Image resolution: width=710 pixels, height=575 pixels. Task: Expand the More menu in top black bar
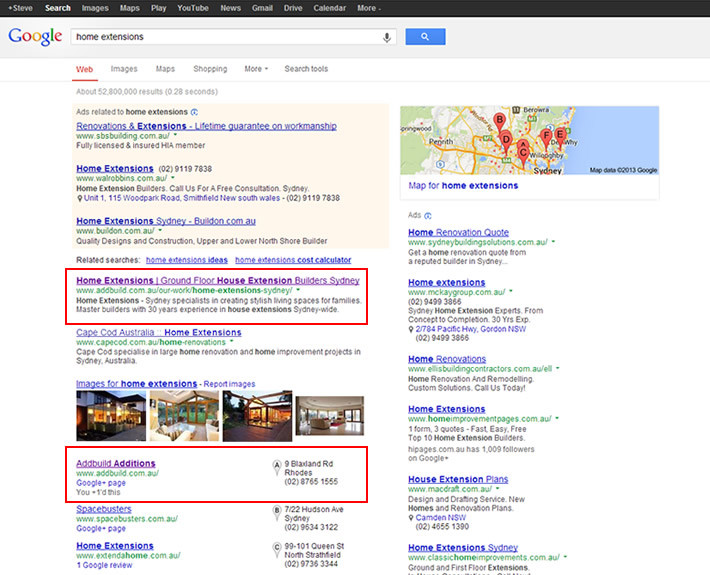point(368,8)
